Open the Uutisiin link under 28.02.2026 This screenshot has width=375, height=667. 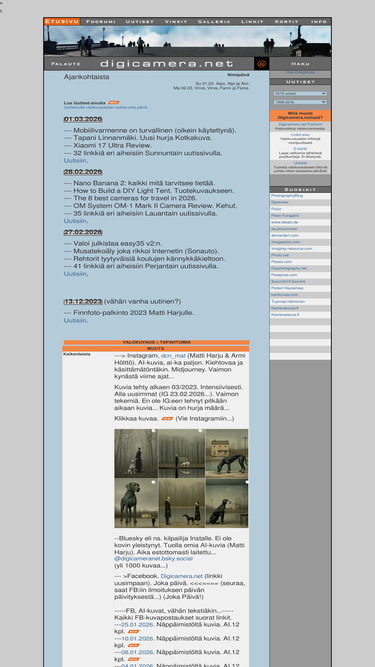coord(75,221)
